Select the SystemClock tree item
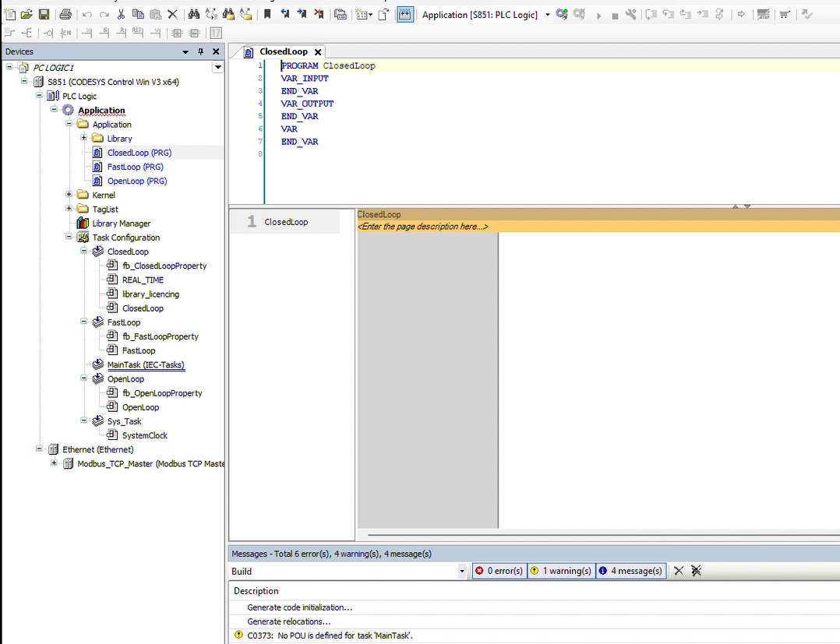The width and height of the screenshot is (840, 644). pyautogui.click(x=145, y=436)
